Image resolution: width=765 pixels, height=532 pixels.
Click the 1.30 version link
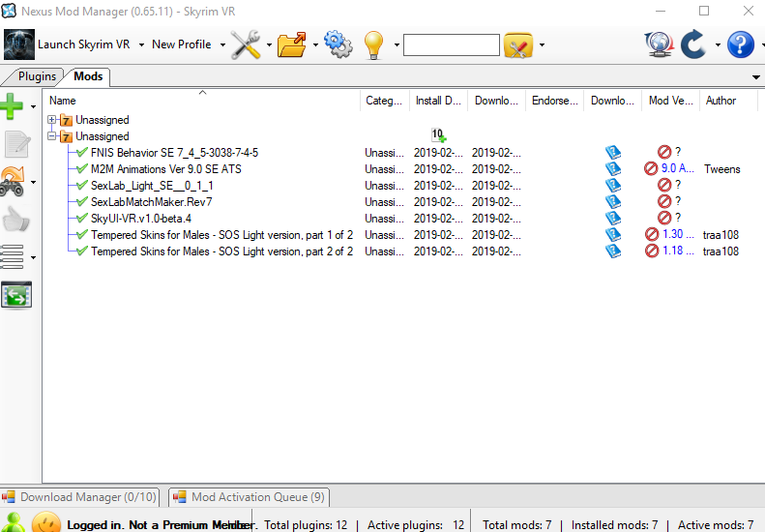(678, 234)
